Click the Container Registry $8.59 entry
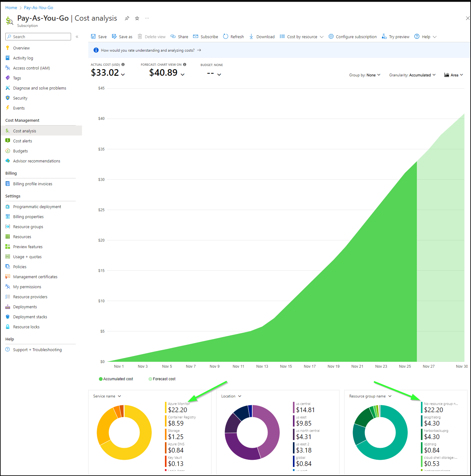 tap(181, 421)
